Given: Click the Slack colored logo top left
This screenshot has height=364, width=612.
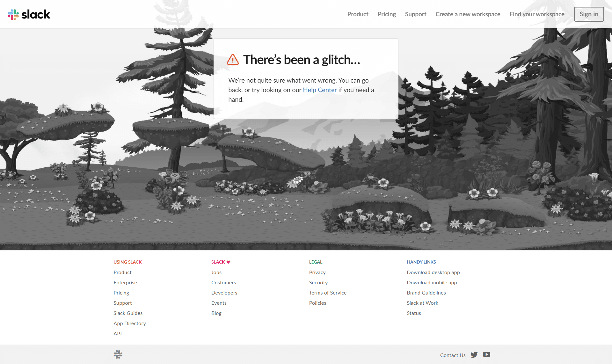Looking at the screenshot, I should pos(14,14).
